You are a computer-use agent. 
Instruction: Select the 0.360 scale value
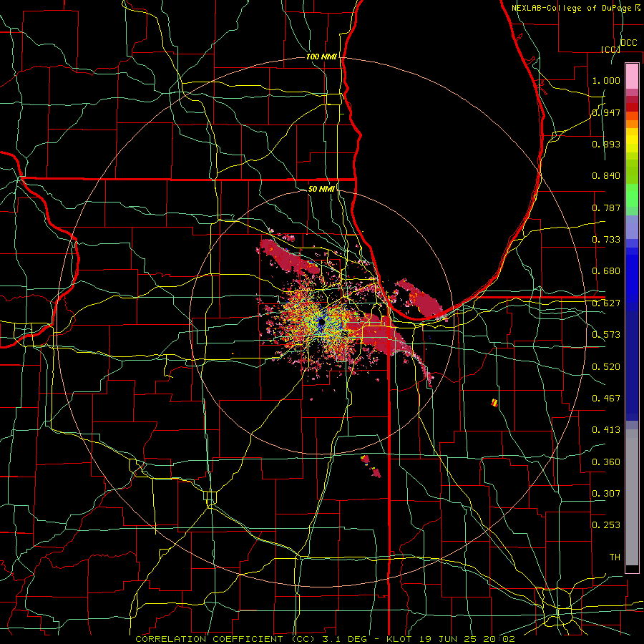pos(606,462)
